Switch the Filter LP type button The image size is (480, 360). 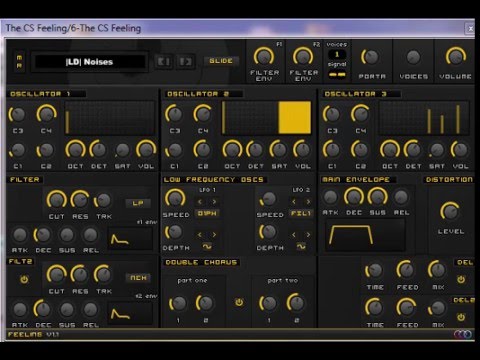(x=138, y=203)
